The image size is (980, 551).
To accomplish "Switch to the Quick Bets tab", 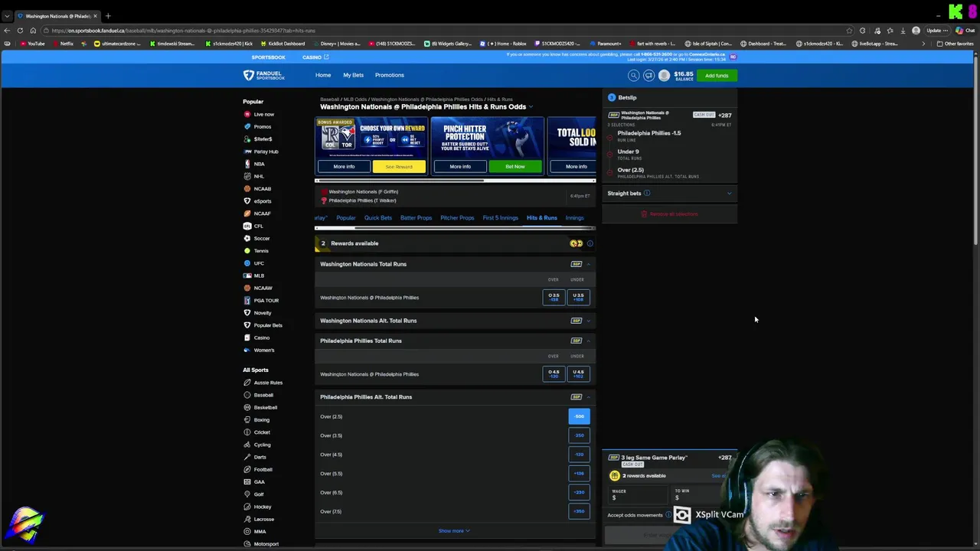I will click(377, 218).
